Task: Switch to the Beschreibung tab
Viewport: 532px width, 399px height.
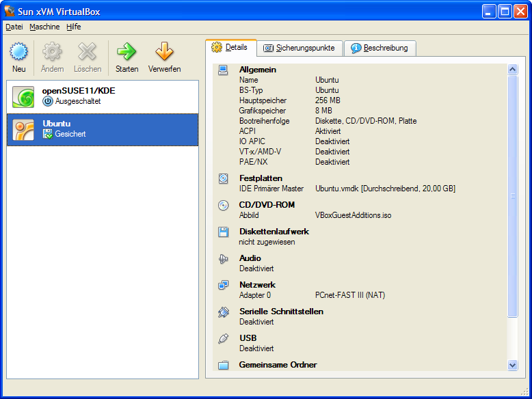Action: (380, 48)
